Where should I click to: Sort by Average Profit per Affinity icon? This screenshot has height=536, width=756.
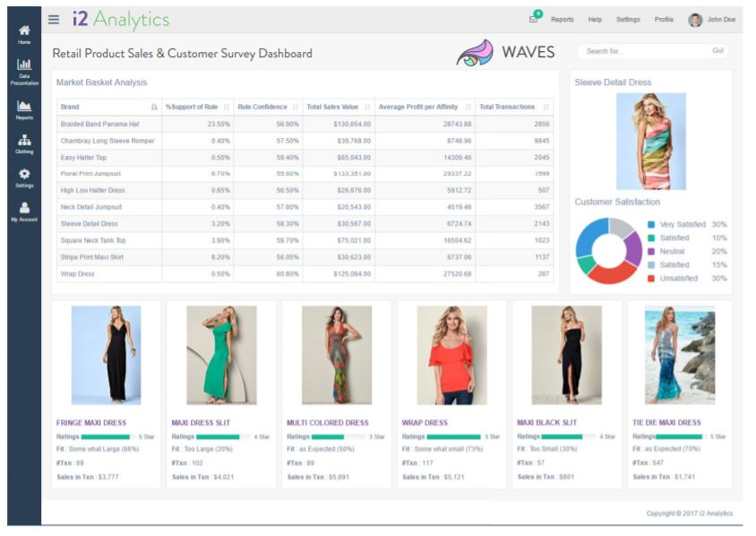(x=468, y=107)
